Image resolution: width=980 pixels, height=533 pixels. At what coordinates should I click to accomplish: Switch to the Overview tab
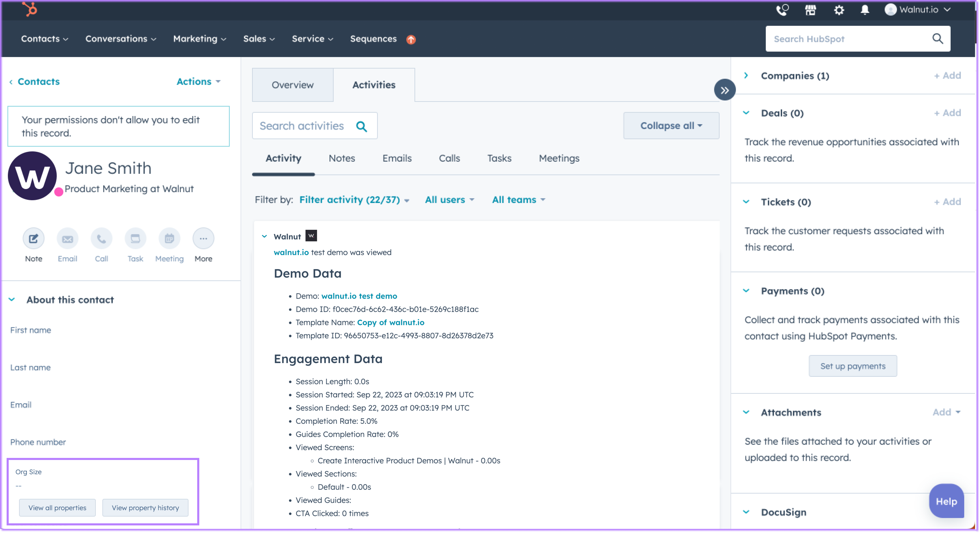[x=293, y=85]
